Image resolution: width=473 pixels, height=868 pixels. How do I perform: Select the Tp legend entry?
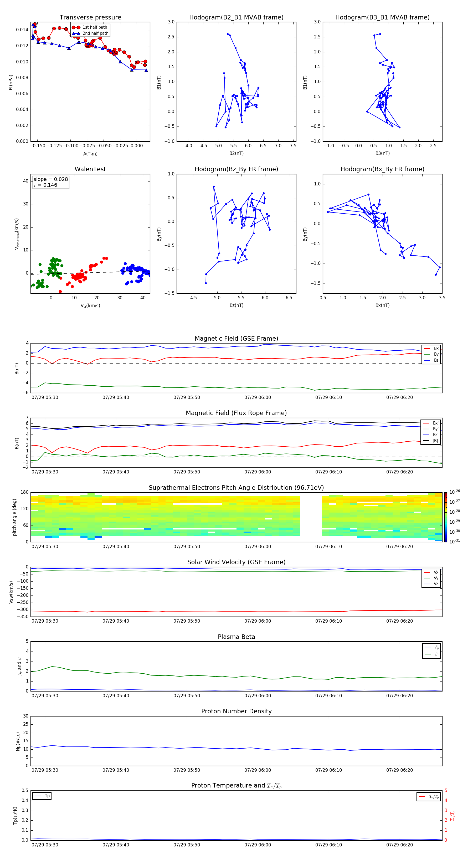point(42,796)
